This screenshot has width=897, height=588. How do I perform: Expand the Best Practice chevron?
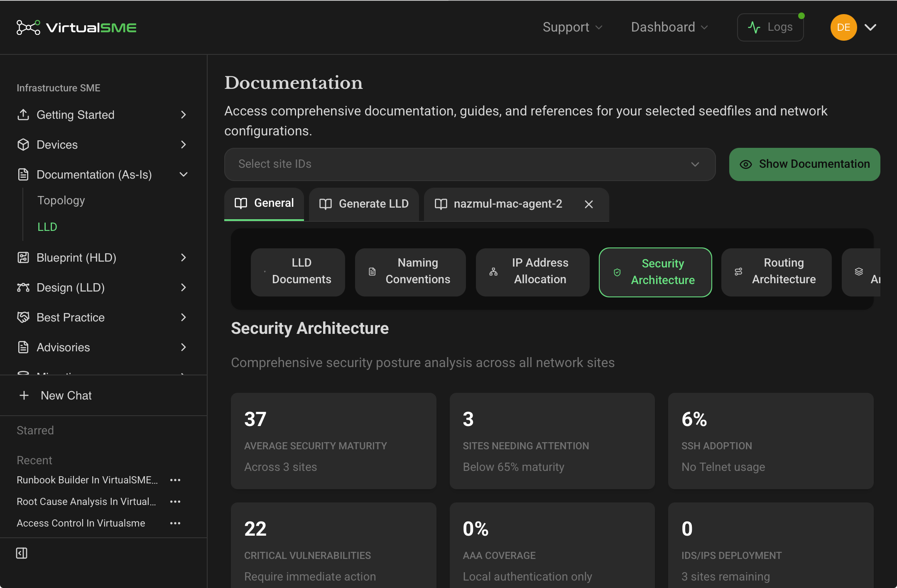tap(184, 317)
